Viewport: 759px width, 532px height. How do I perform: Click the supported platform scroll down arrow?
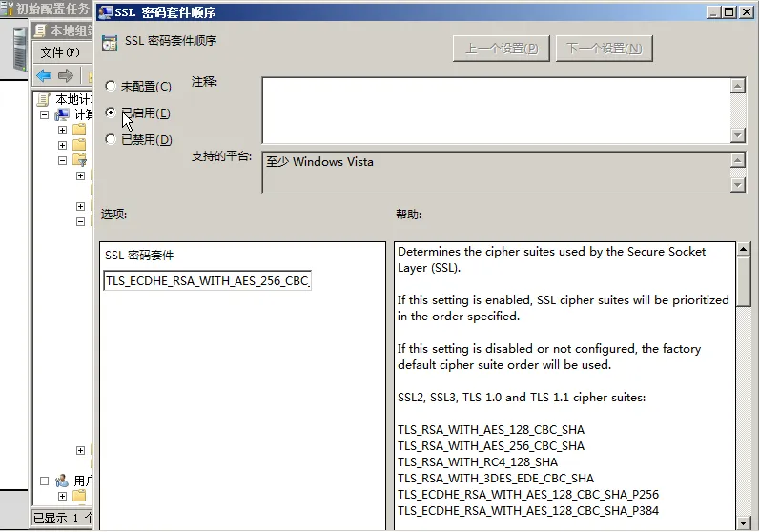(738, 184)
